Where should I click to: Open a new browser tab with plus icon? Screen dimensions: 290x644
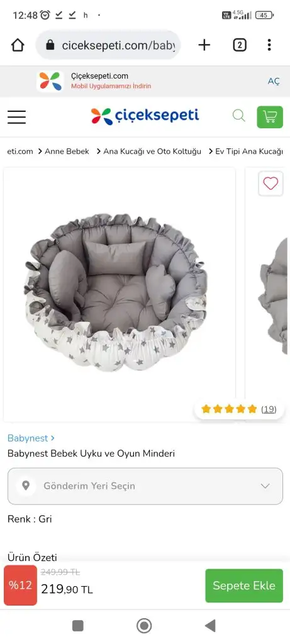tap(204, 45)
